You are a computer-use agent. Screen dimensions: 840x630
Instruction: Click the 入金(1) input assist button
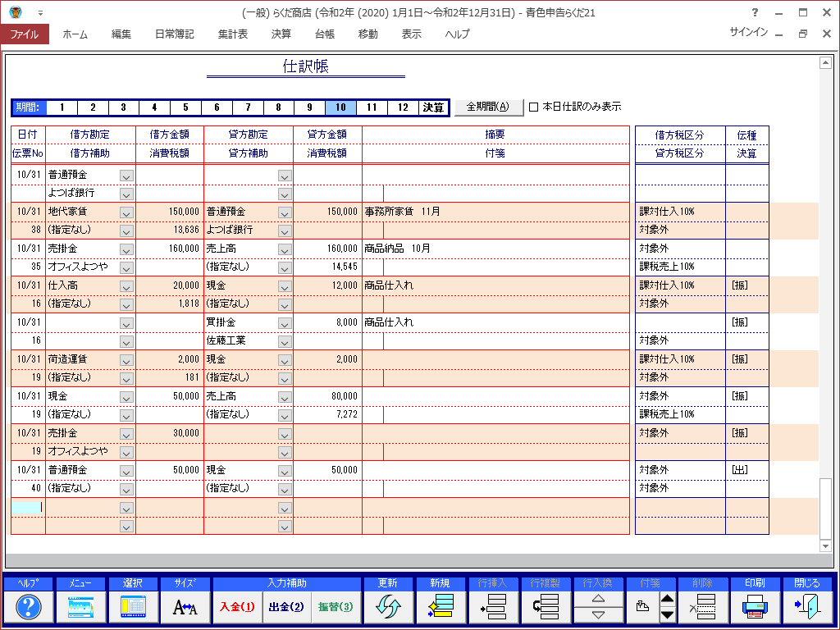[237, 607]
